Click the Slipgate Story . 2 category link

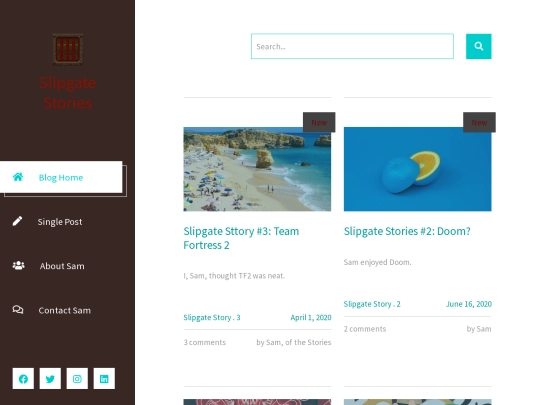click(x=372, y=304)
